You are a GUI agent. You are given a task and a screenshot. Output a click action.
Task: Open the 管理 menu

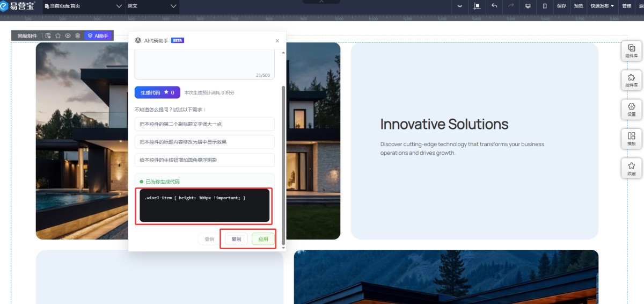[626, 6]
